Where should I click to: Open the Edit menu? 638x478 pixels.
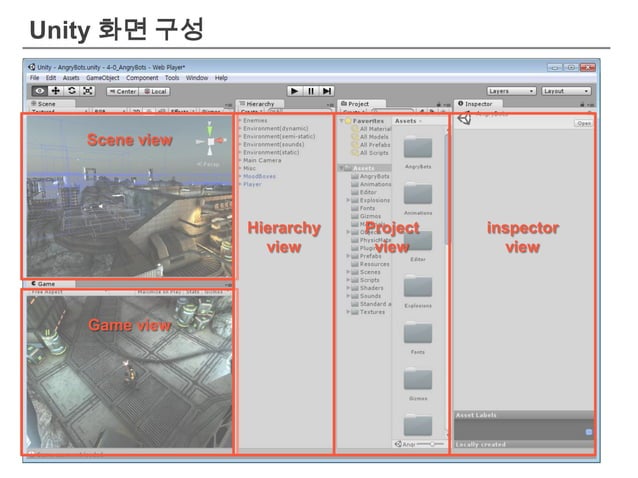tap(51, 78)
